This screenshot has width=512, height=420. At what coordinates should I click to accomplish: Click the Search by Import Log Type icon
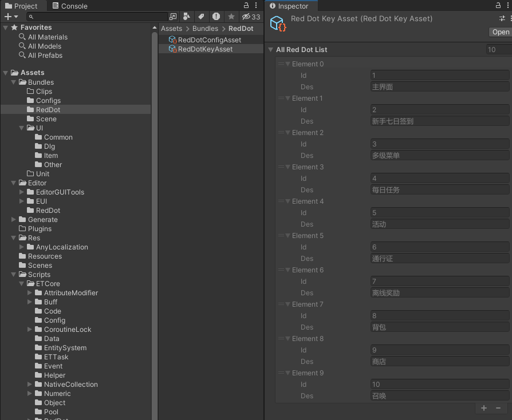coord(216,17)
